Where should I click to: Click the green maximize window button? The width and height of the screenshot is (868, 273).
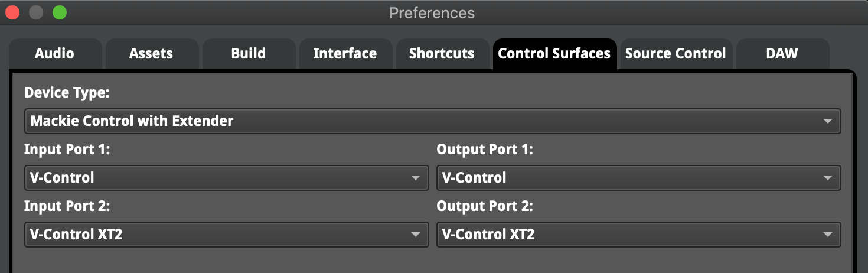point(60,12)
